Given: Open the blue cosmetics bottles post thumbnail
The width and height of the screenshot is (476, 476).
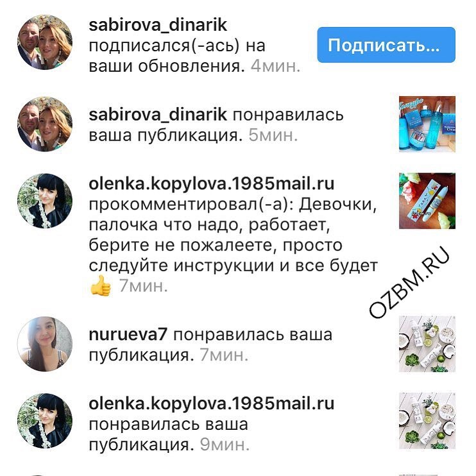Looking at the screenshot, I should click(427, 124).
